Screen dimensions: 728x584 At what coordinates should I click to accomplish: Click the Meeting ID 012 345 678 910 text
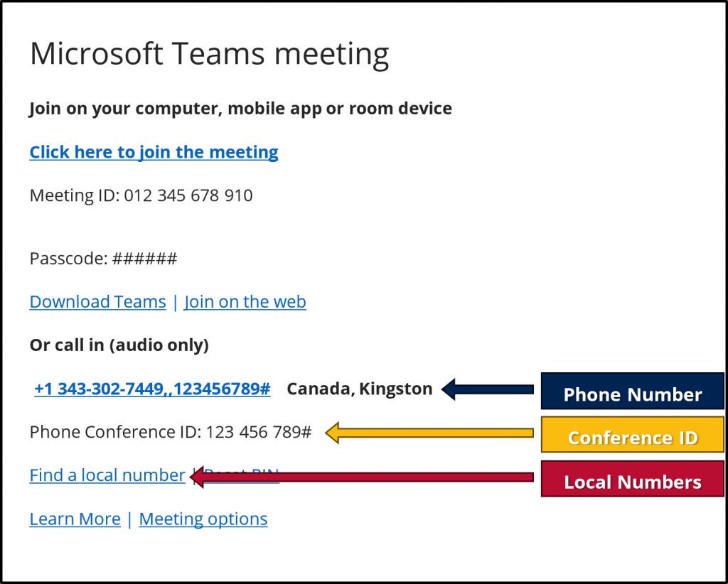[141, 195]
